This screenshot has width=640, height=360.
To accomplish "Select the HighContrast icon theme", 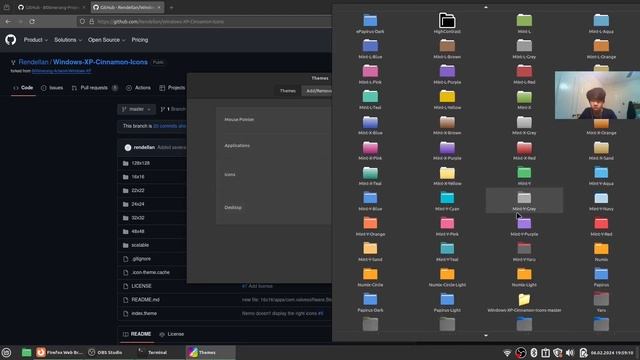I will pos(447,23).
